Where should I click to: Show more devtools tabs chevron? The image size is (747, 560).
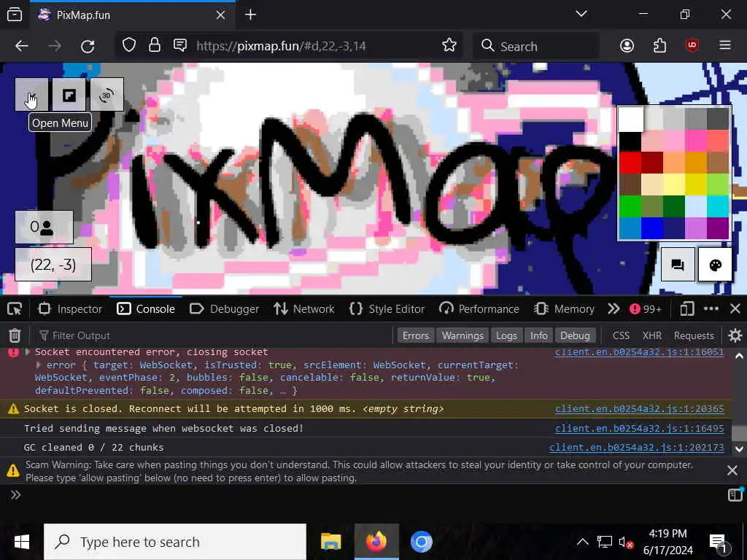[614, 309]
